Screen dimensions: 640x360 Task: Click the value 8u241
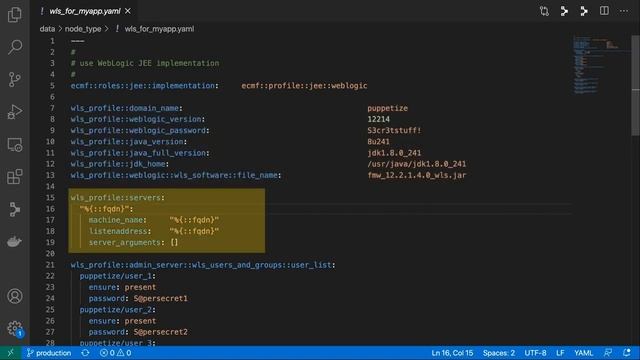tap(378, 142)
